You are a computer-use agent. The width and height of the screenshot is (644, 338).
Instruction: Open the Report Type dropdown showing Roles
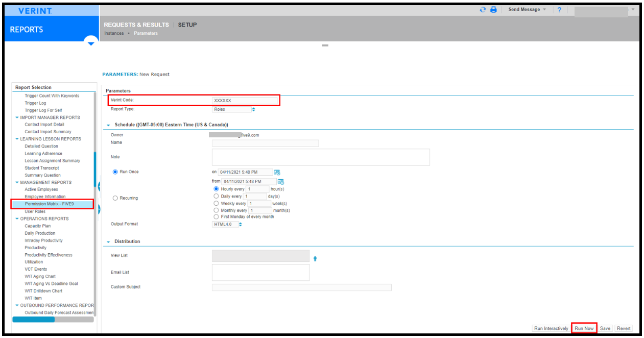coord(233,109)
